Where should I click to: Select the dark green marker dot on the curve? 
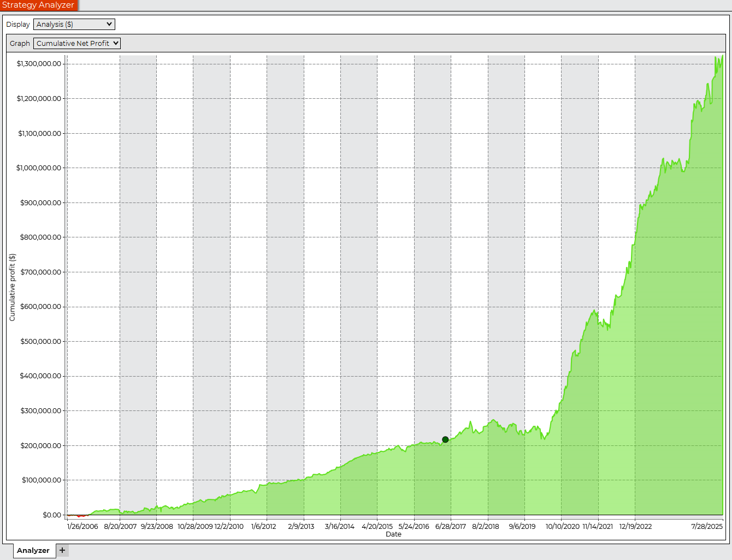[445, 439]
